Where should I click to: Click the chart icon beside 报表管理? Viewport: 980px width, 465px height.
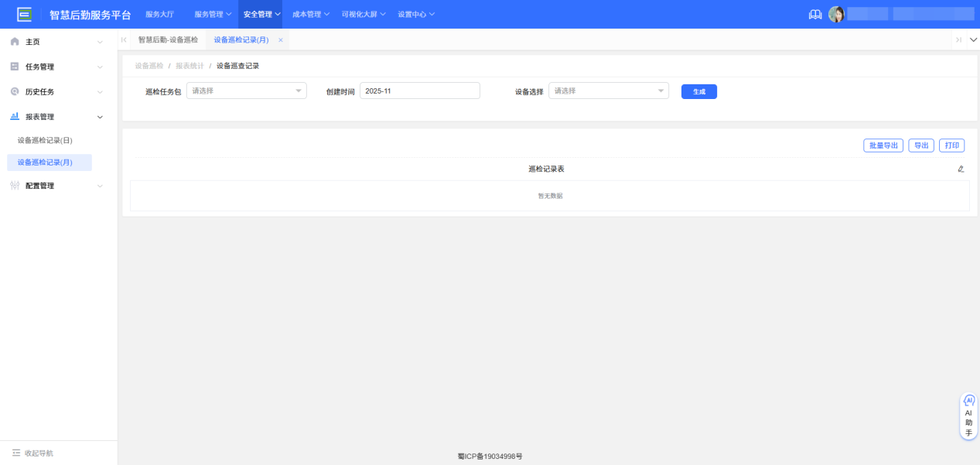click(13, 116)
